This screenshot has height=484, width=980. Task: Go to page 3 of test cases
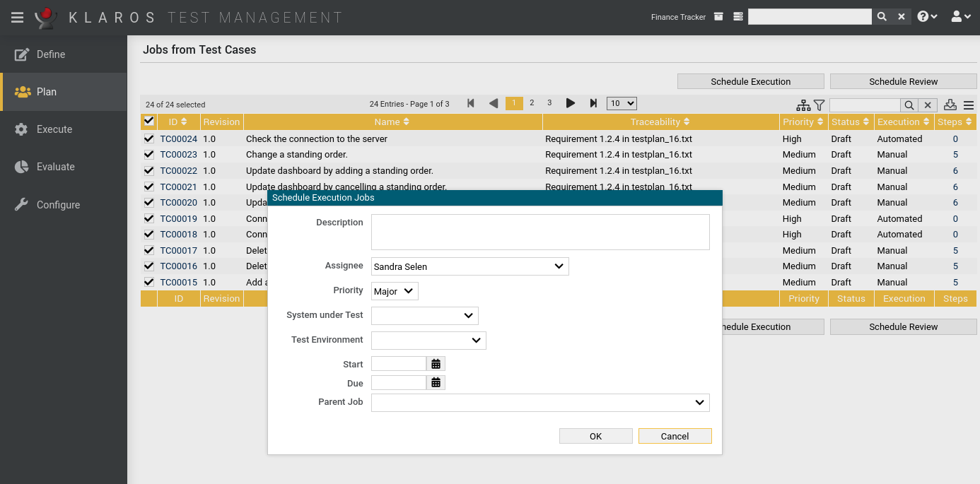[549, 102]
